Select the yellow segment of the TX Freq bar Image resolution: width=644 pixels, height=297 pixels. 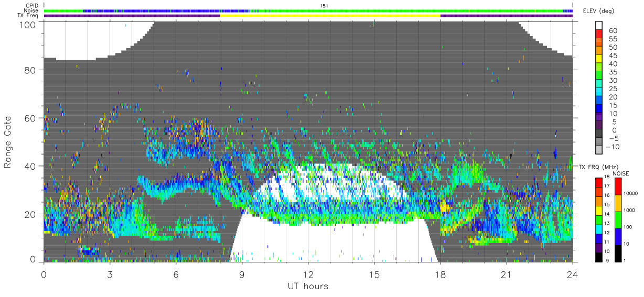click(x=330, y=16)
